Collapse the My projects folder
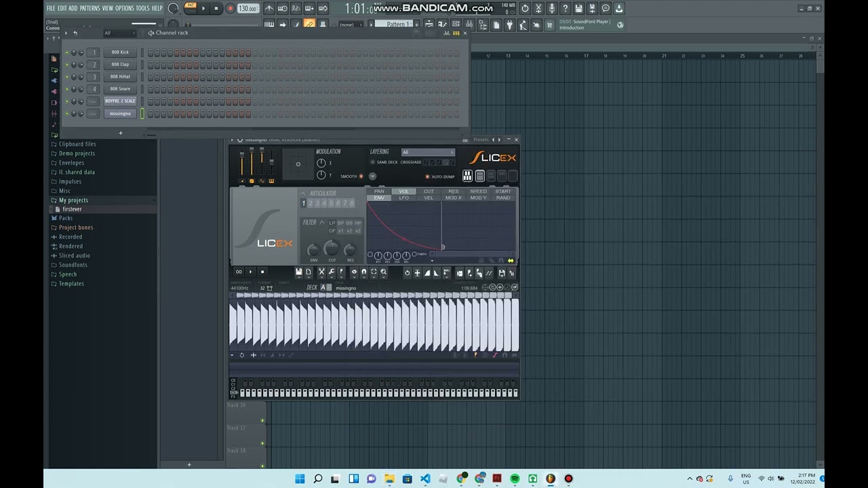868x488 pixels. pyautogui.click(x=73, y=200)
